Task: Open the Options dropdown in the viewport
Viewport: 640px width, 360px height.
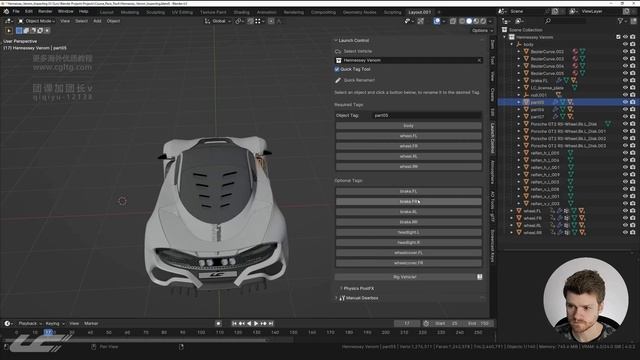Action: (x=482, y=31)
